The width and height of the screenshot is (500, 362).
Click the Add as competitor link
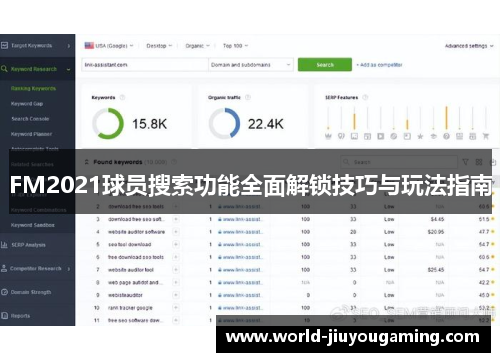tap(380, 65)
